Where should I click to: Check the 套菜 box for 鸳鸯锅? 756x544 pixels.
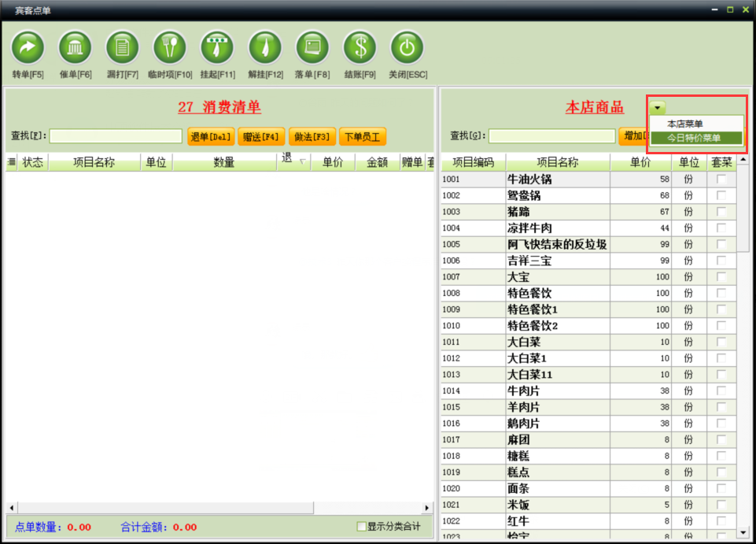(x=721, y=195)
